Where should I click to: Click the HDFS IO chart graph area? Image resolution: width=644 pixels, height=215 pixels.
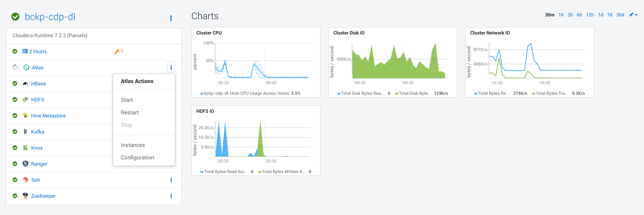point(263,139)
